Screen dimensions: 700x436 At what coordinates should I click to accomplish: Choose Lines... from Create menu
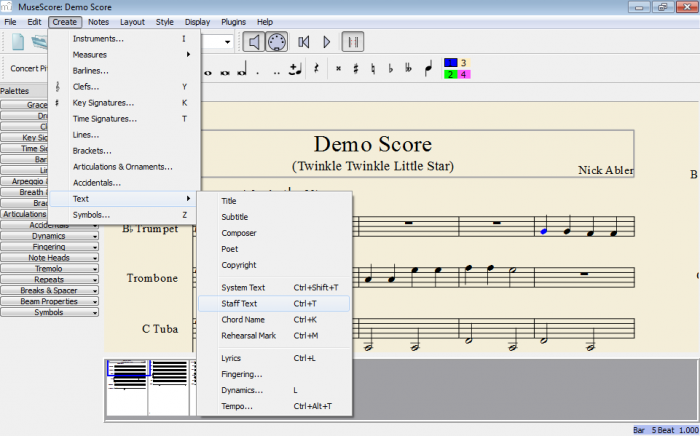coord(124,135)
